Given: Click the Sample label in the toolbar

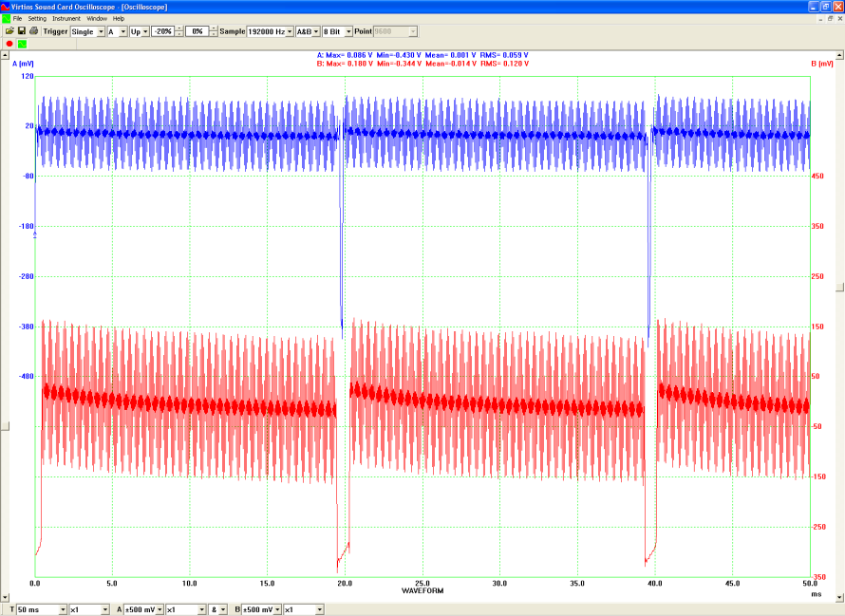Looking at the screenshot, I should pos(233,31).
